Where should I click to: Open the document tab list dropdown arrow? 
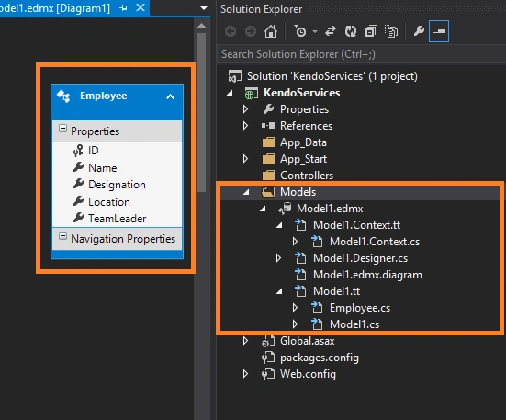click(204, 8)
